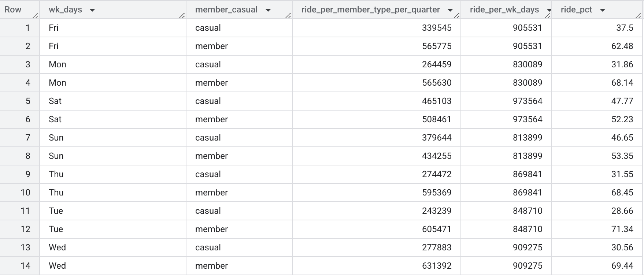
Task: Click the row number 14 cell
Action: pos(20,266)
